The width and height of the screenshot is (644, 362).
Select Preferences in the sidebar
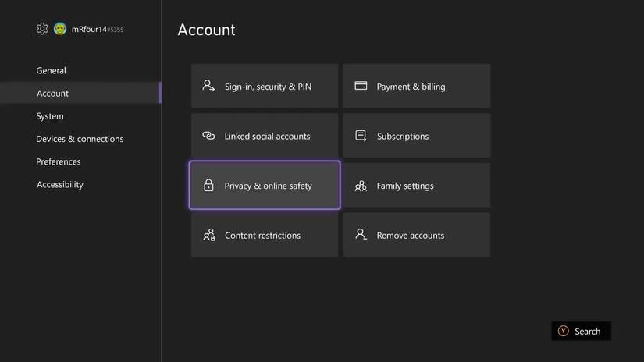pos(59,161)
